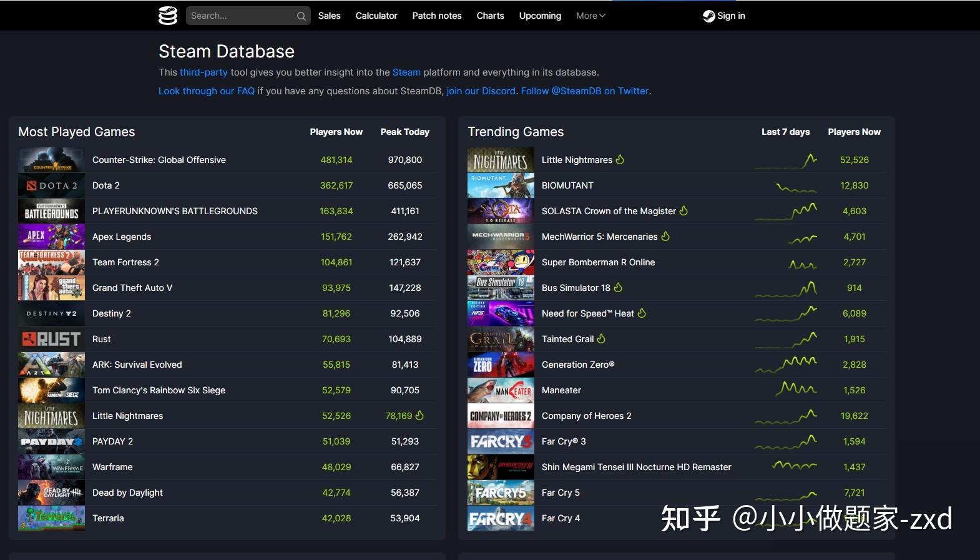The width and height of the screenshot is (980, 560).
Task: Open the Rust game thumbnail
Action: click(x=51, y=339)
